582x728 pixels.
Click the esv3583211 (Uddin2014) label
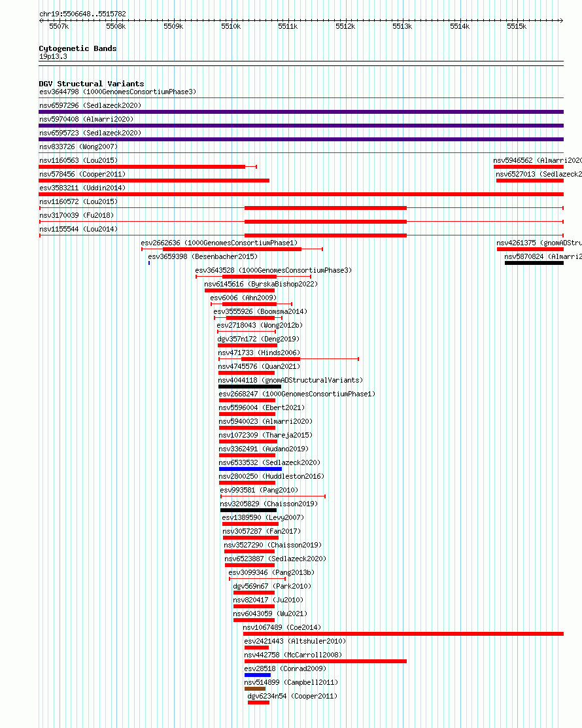click(x=82, y=188)
